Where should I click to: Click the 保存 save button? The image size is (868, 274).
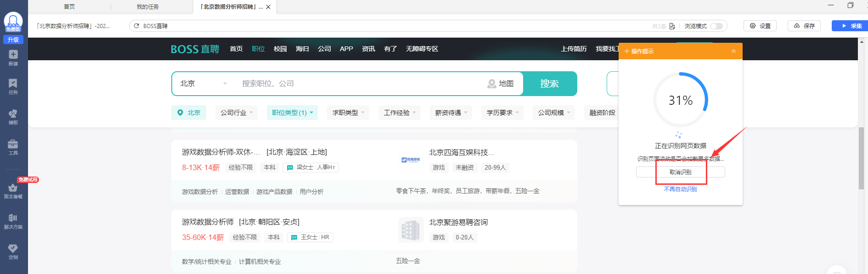(x=804, y=26)
